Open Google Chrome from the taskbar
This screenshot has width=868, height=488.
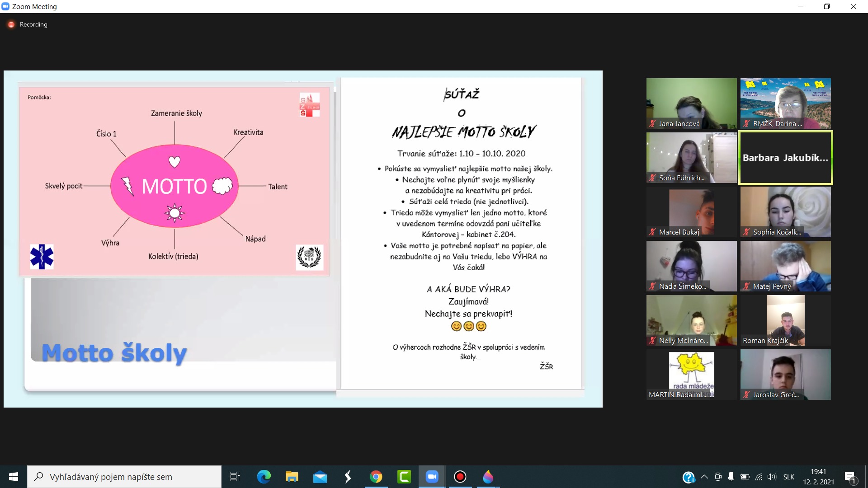point(376,477)
